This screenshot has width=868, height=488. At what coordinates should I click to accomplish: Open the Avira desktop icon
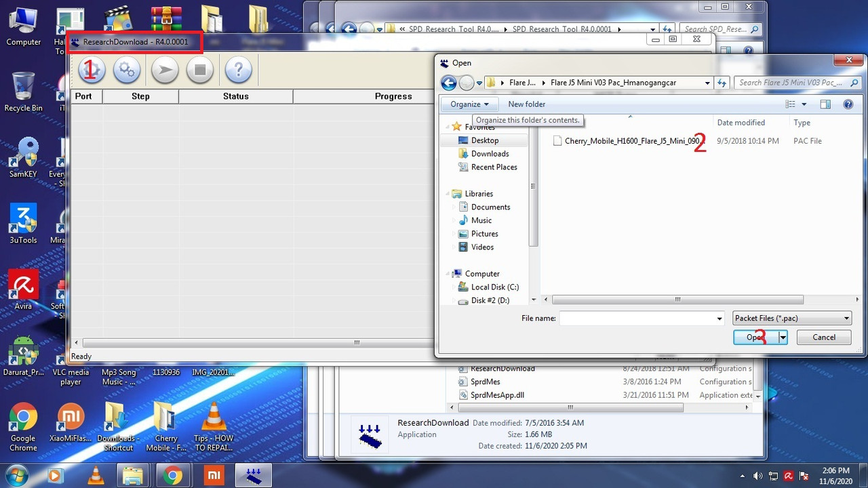[23, 290]
